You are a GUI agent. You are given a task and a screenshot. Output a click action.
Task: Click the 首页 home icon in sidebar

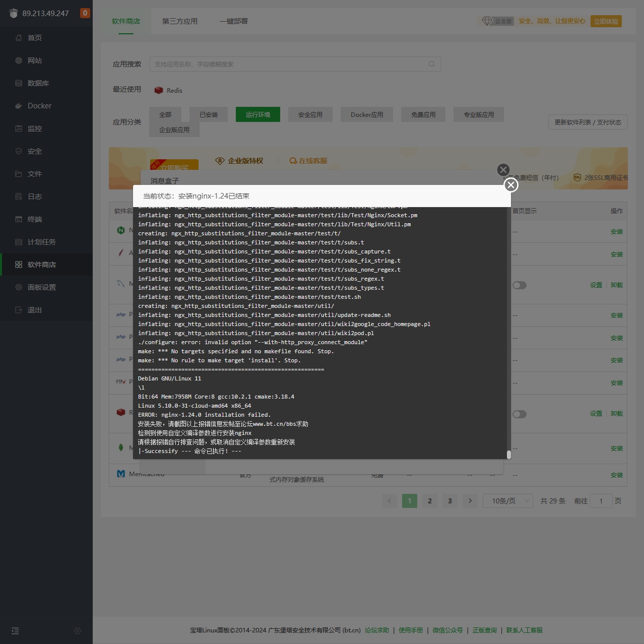click(19, 38)
